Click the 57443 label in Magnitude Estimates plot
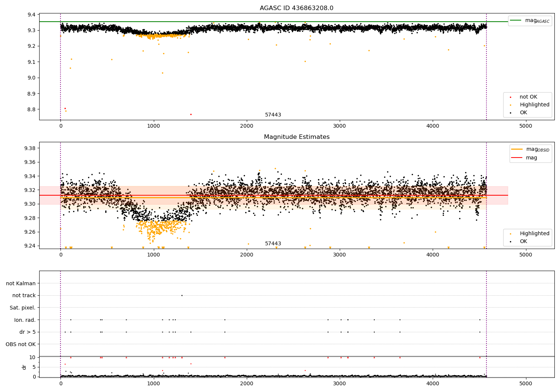 click(x=273, y=244)
